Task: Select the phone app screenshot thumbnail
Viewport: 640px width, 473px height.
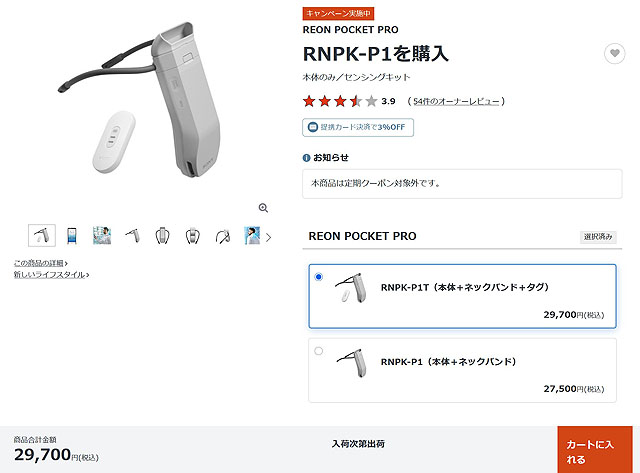Action: 71,236
